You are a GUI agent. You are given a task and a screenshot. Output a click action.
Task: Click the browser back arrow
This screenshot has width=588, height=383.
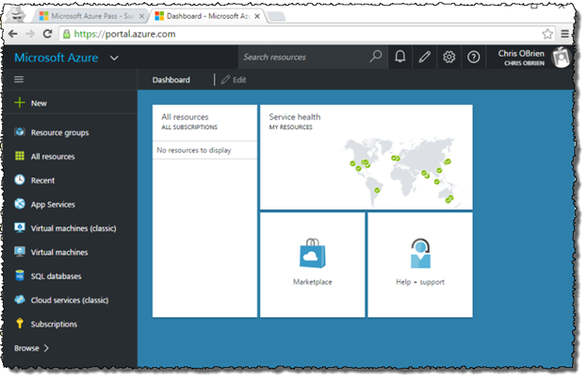[13, 34]
